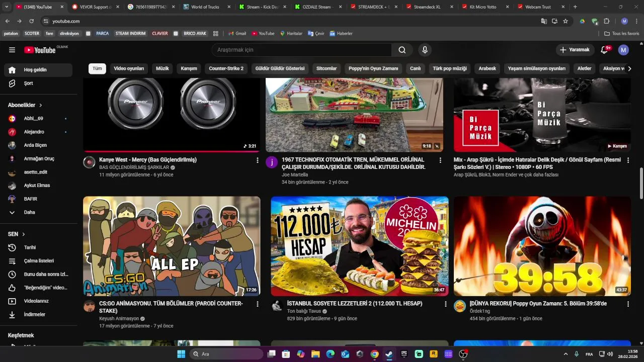The width and height of the screenshot is (644, 362).
Task: Select the Video oyunları filter chip
Action: pyautogui.click(x=129, y=68)
